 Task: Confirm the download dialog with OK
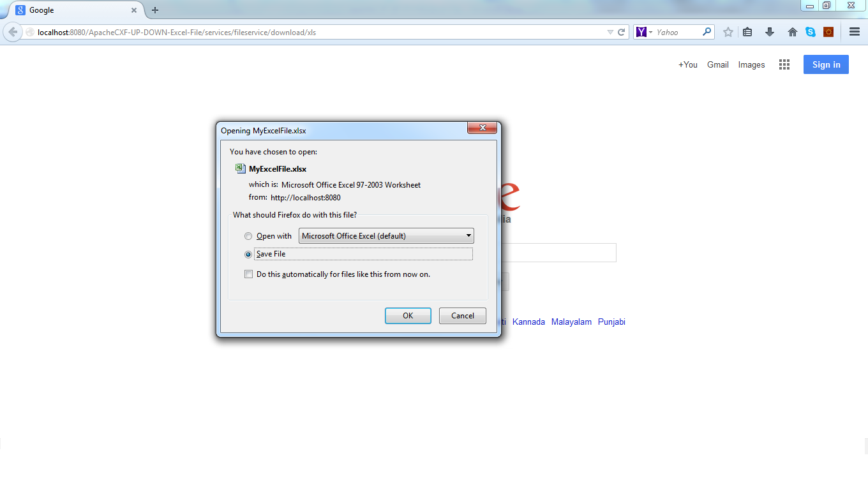(x=408, y=316)
